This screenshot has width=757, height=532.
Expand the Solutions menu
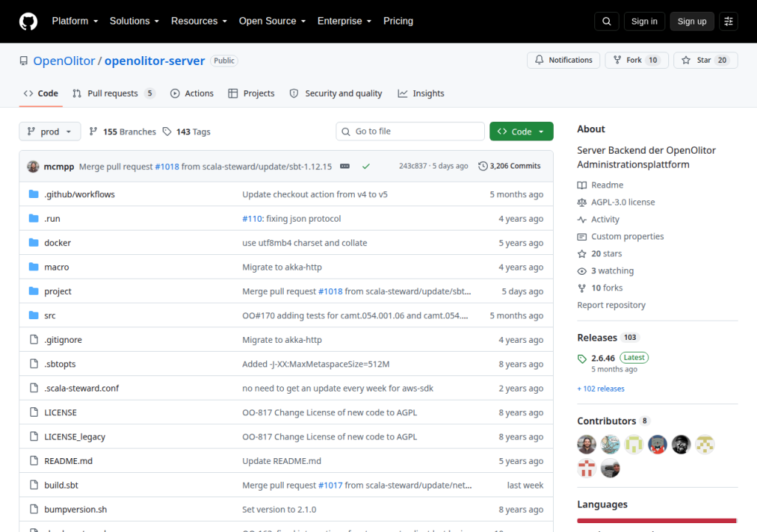pos(135,21)
